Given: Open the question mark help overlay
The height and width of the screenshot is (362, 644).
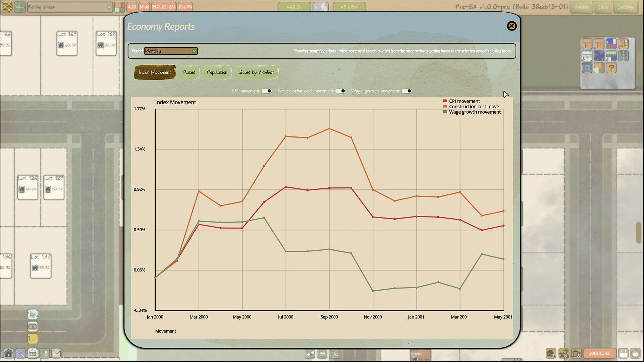Looking at the screenshot, I should pos(611,68).
